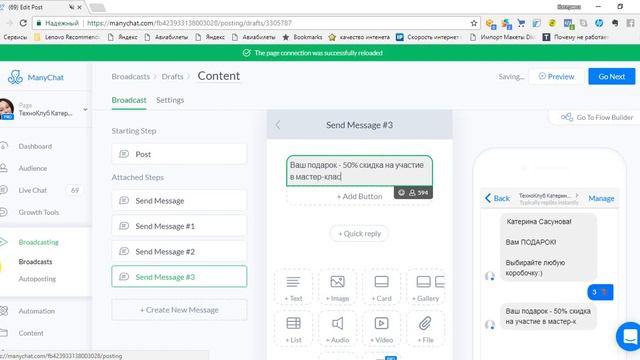
Task: Click the profile avatar picture
Action: click(6, 108)
